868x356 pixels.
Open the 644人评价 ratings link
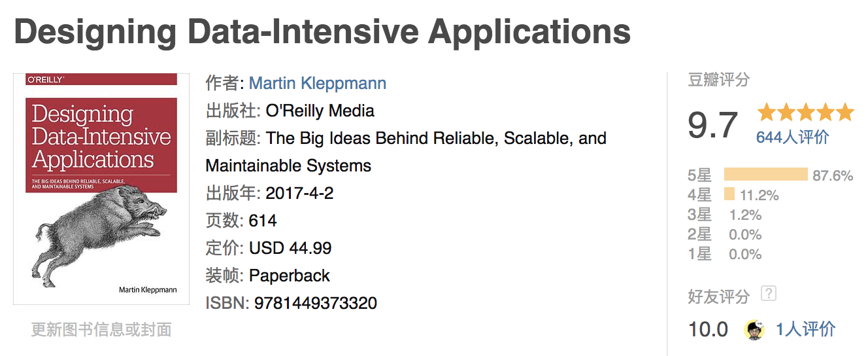[x=792, y=137]
